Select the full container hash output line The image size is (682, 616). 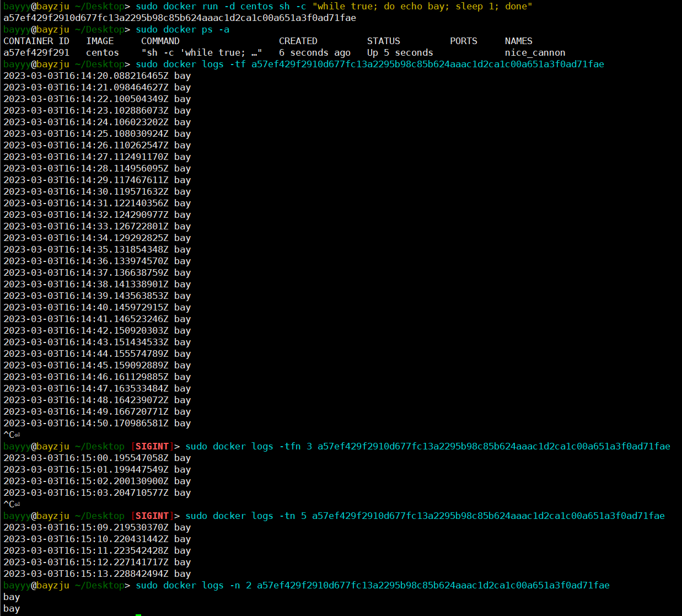pyautogui.click(x=180, y=18)
